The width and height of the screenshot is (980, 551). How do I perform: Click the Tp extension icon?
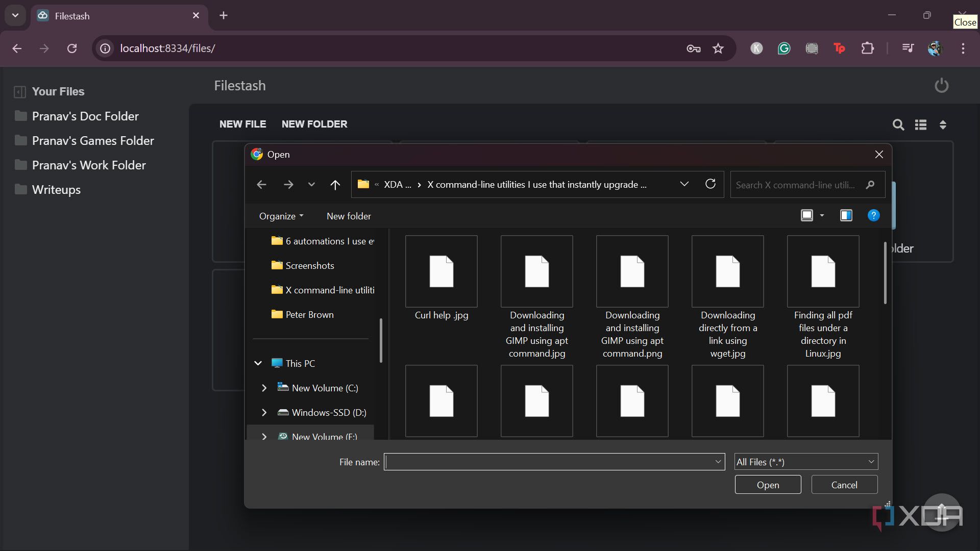pos(839,48)
